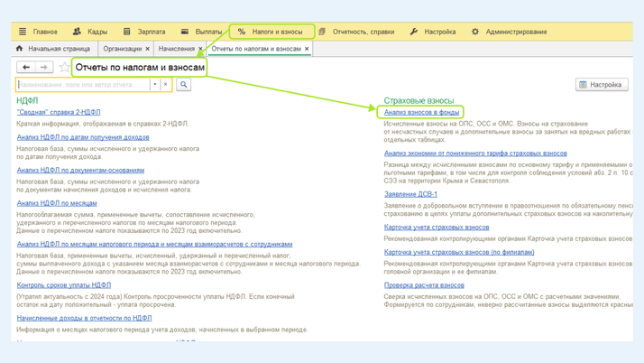This screenshot has height=363, width=644.
Task: Open the Зарплата section
Action: click(x=152, y=32)
